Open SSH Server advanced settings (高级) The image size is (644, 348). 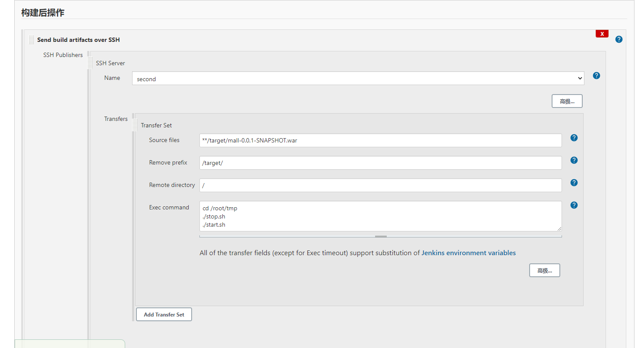pyautogui.click(x=567, y=101)
